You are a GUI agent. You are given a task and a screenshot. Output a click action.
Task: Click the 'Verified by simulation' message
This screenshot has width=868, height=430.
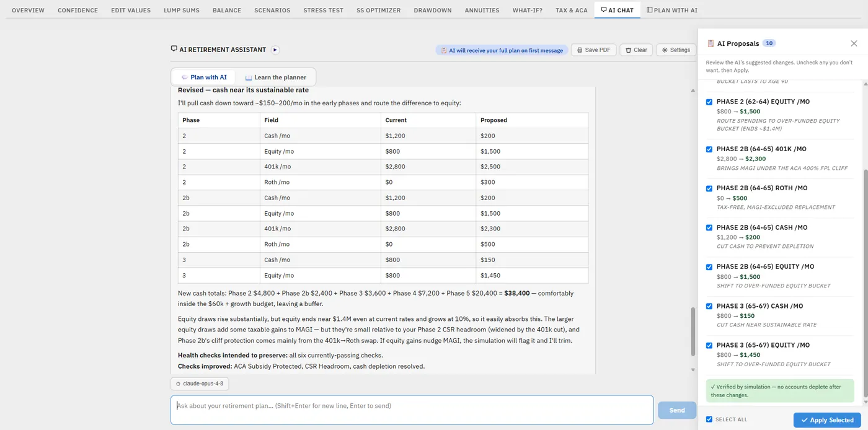click(x=780, y=391)
